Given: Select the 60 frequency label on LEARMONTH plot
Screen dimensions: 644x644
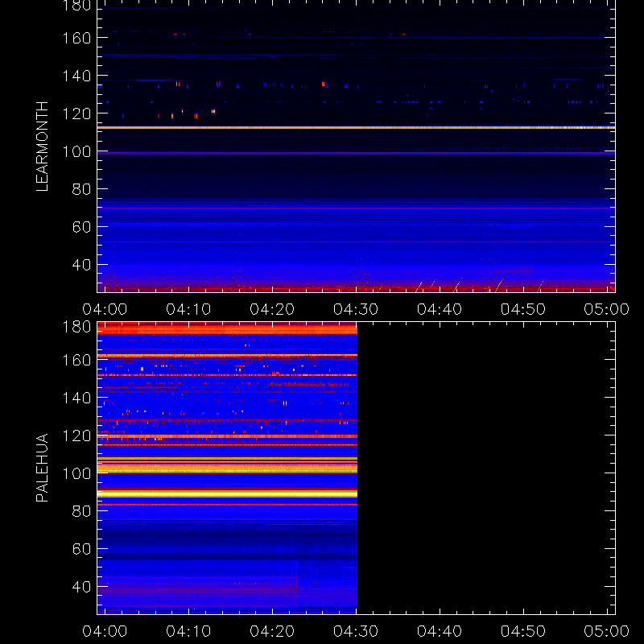Looking at the screenshot, I should pyautogui.click(x=81, y=227).
